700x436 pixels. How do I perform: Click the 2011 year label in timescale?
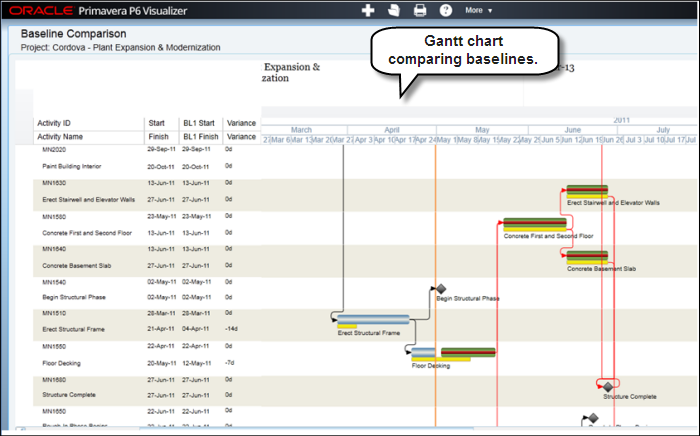pyautogui.click(x=621, y=120)
